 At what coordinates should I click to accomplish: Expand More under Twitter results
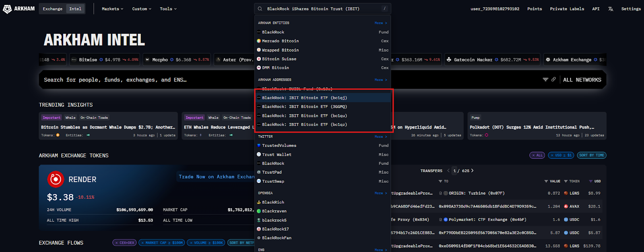click(x=381, y=137)
